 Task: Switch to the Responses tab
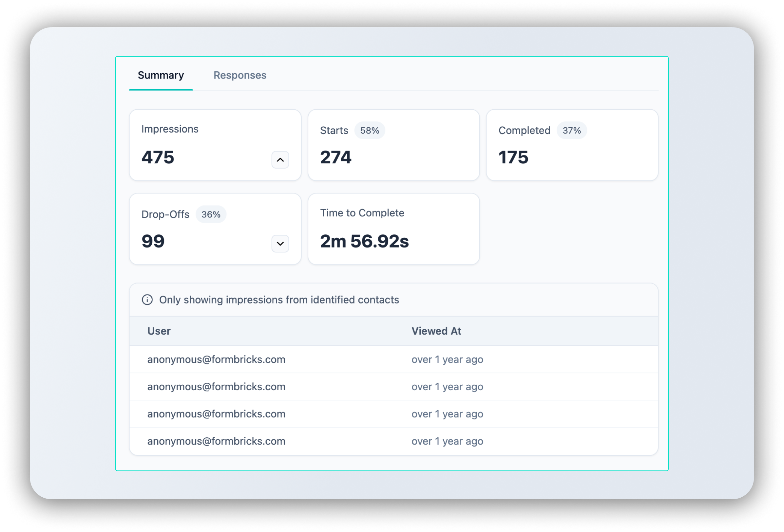click(239, 75)
